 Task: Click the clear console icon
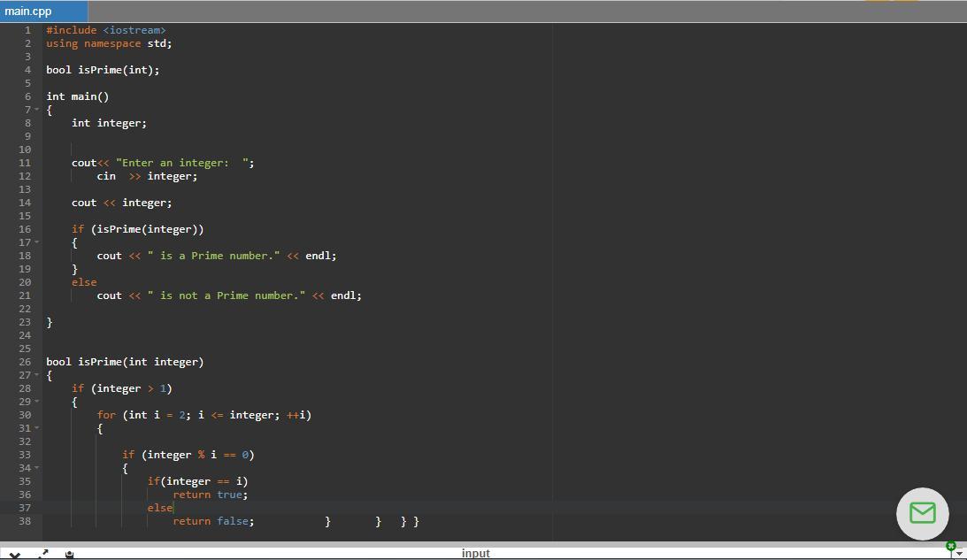70,555
